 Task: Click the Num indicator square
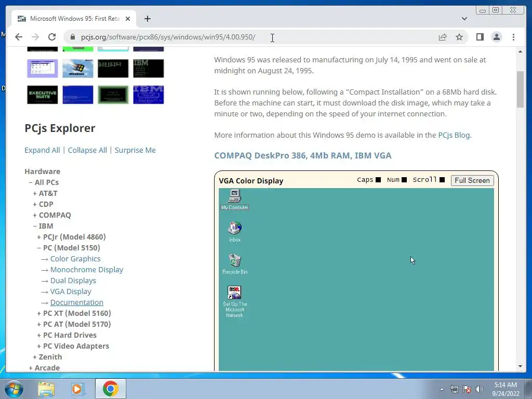[x=404, y=180]
